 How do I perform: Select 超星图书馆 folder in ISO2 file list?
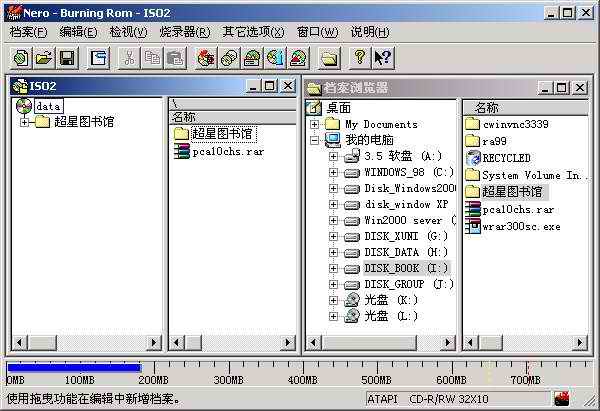click(x=215, y=134)
